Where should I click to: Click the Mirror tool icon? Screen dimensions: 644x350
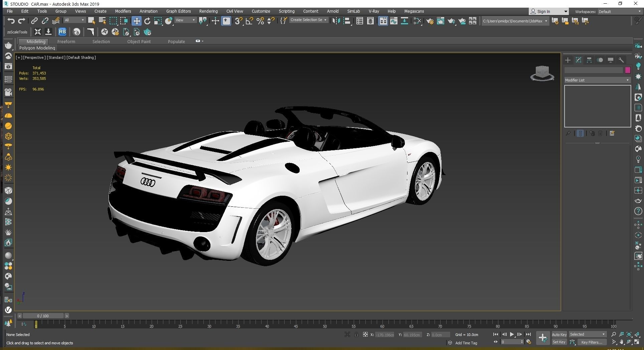tap(336, 21)
